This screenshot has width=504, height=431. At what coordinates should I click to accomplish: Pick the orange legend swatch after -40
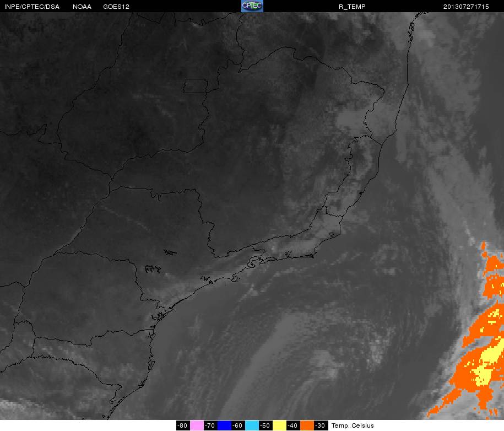coord(307,425)
